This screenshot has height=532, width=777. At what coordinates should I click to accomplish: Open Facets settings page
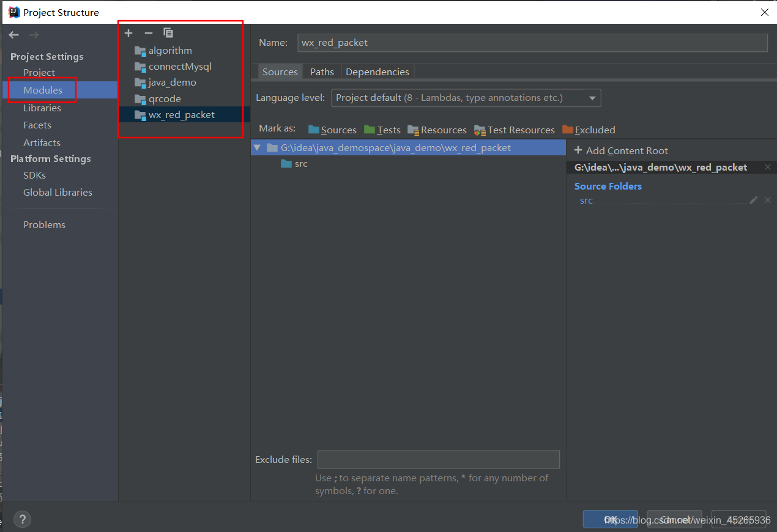37,125
